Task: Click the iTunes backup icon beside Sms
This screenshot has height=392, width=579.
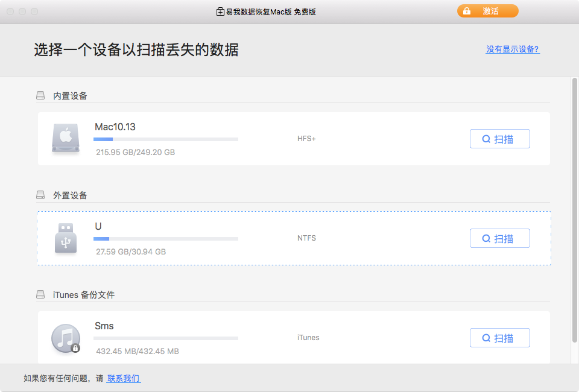Action: click(x=66, y=337)
